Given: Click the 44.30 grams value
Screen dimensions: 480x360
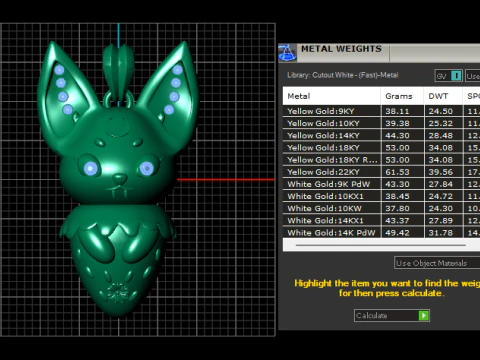Looking at the screenshot, I should 397,136.
